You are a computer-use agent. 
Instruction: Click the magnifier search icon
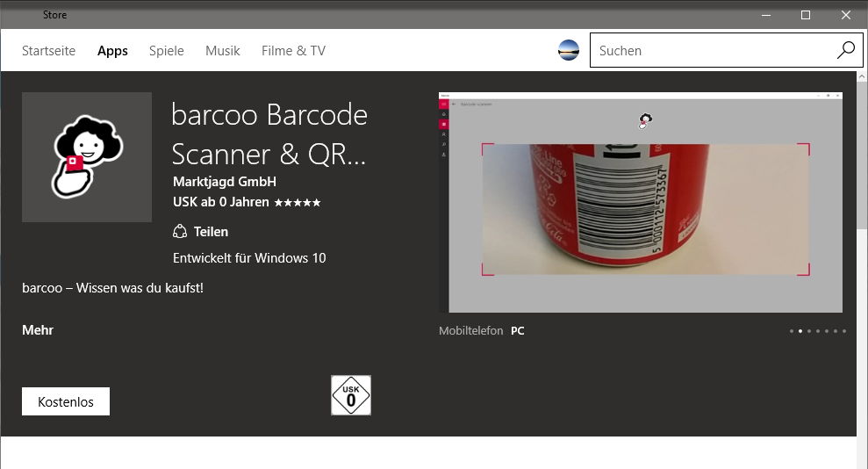click(846, 50)
